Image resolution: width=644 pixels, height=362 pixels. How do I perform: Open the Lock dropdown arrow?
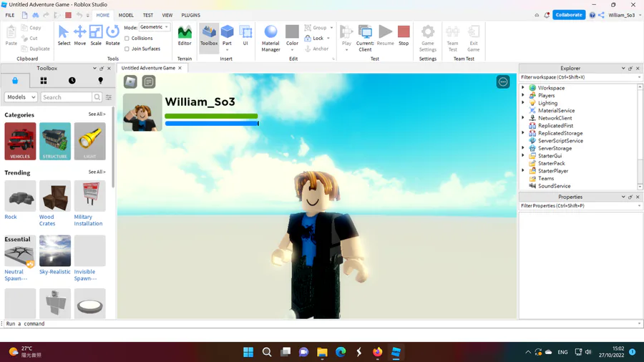click(328, 38)
